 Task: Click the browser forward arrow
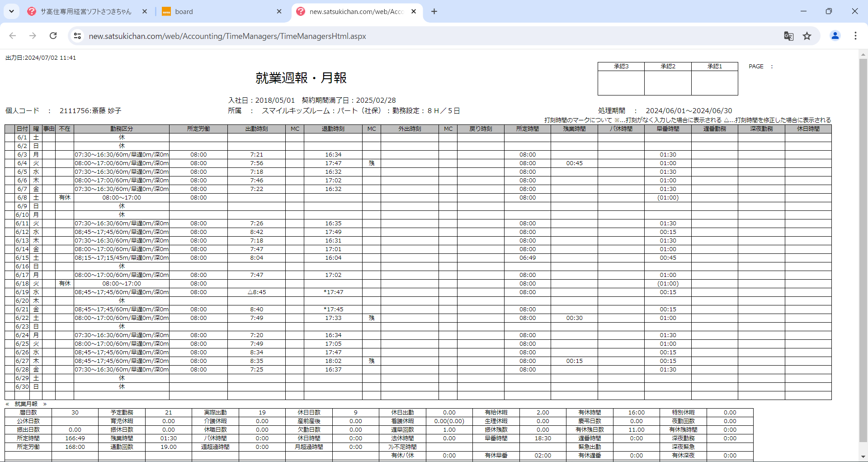[x=33, y=36]
